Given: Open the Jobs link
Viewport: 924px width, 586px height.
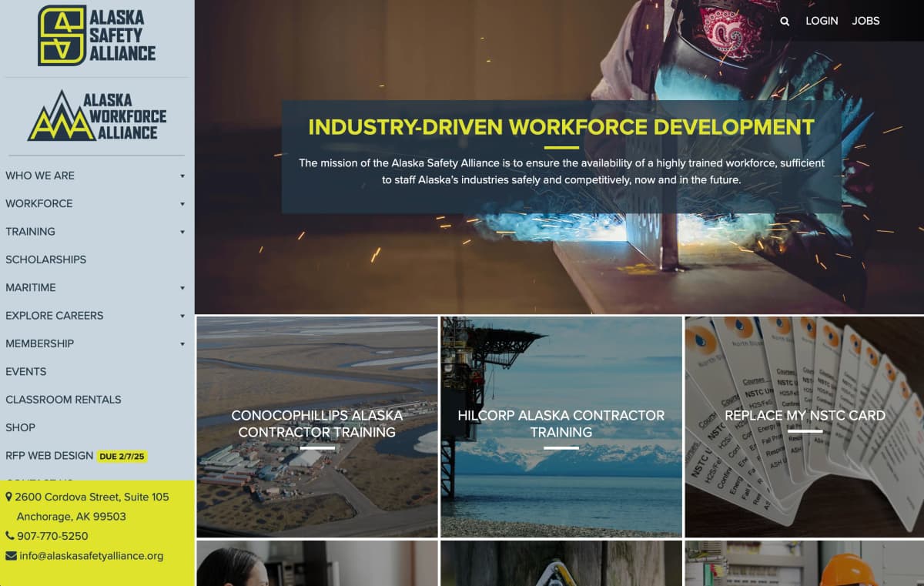Looking at the screenshot, I should point(865,21).
